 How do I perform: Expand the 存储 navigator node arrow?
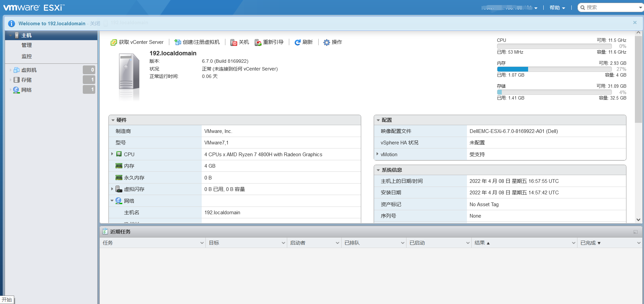[10, 80]
